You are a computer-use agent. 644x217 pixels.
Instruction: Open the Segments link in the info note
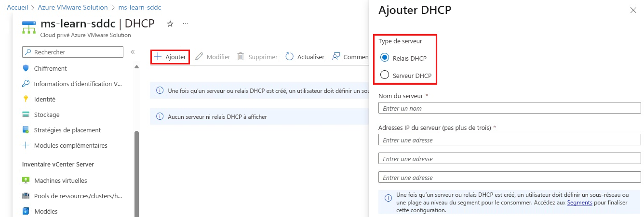click(579, 203)
